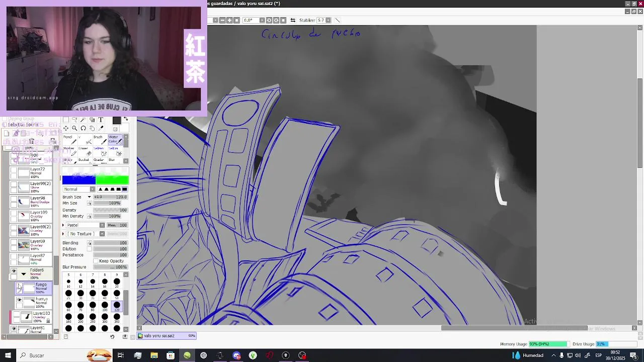Select the Zoom magnifier tool
The width and height of the screenshot is (644, 362).
tap(74, 128)
